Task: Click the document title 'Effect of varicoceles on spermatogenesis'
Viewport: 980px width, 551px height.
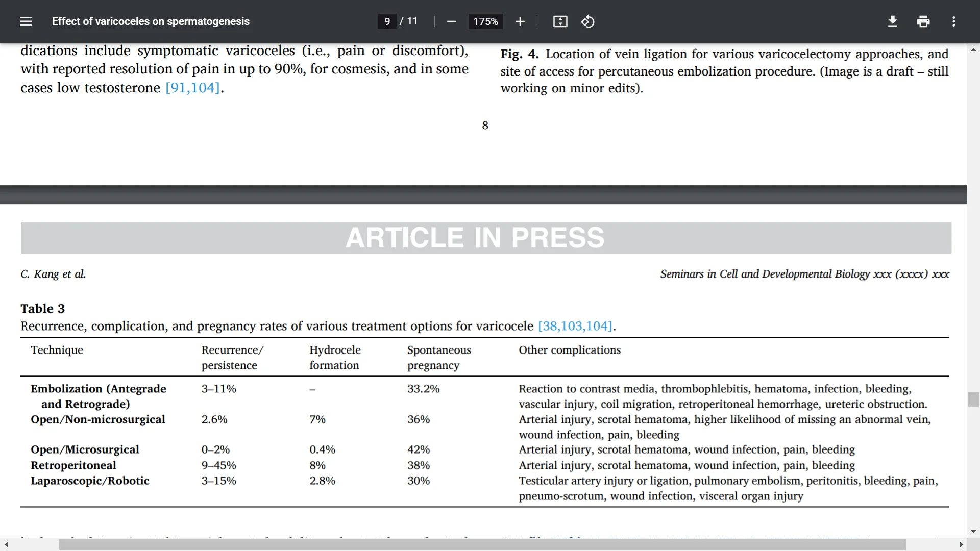Action: coord(151,21)
